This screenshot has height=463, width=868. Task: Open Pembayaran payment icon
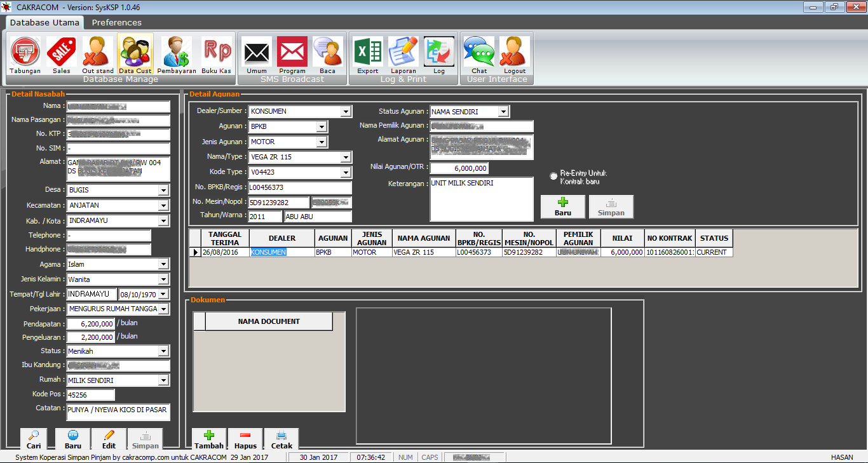pyautogui.click(x=176, y=53)
